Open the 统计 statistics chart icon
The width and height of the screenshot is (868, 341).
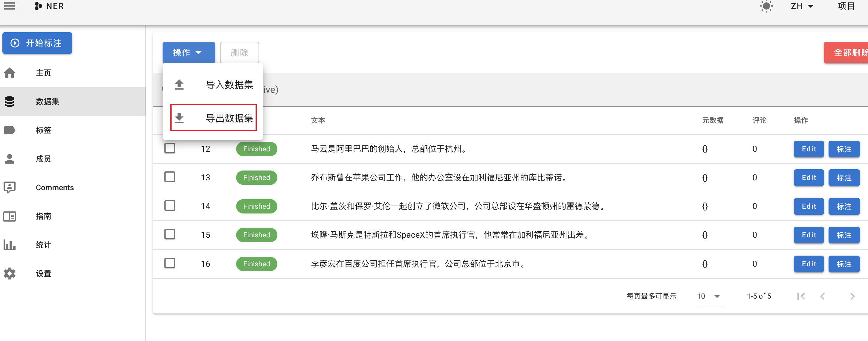(10, 245)
